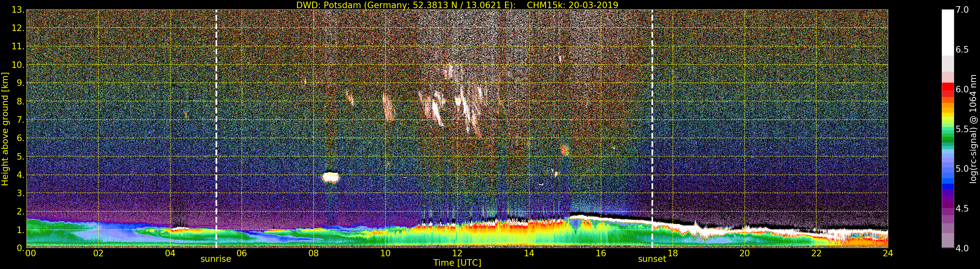Click the '5.5' colorbar tick label
Image resolution: width=980 pixels, height=269 pixels.
click(962, 129)
